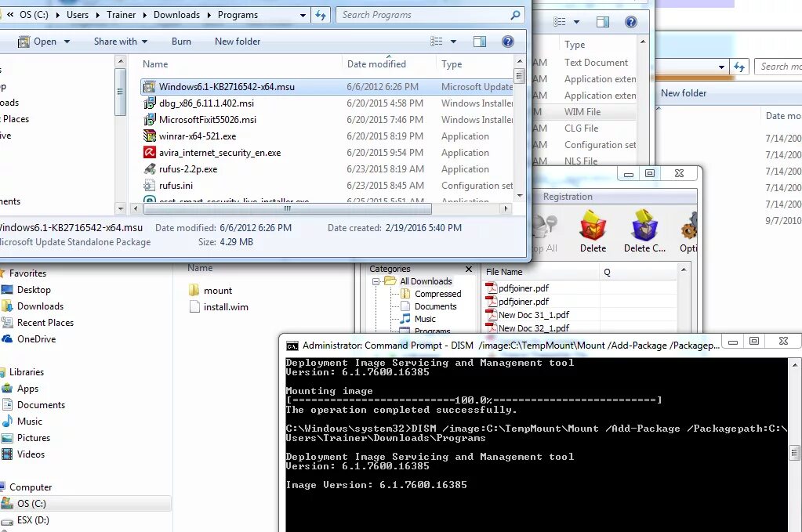The height and width of the screenshot is (532, 802).
Task: Open Share with dropdown menu
Action: tap(121, 42)
